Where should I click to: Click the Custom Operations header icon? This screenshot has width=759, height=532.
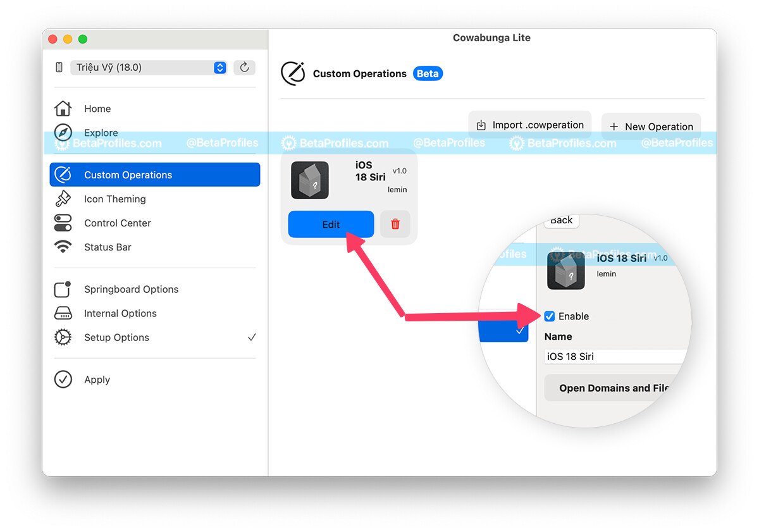point(293,73)
